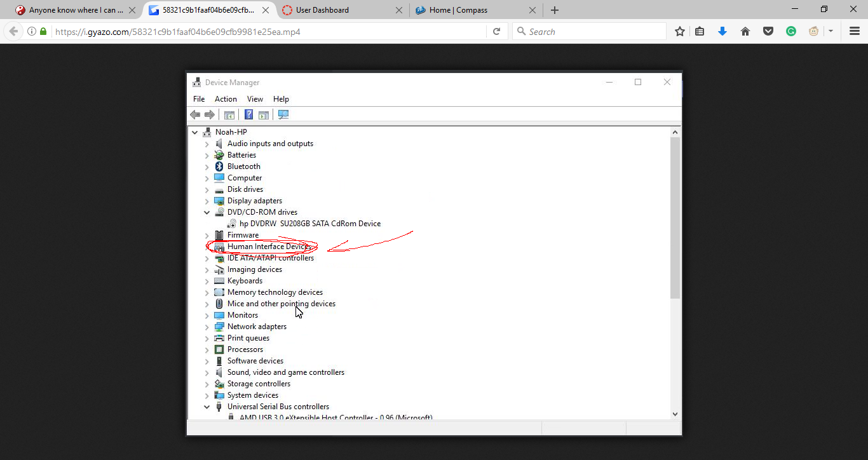Open the Grammarly extension icon
Image resolution: width=868 pixels, height=460 pixels.
click(791, 31)
